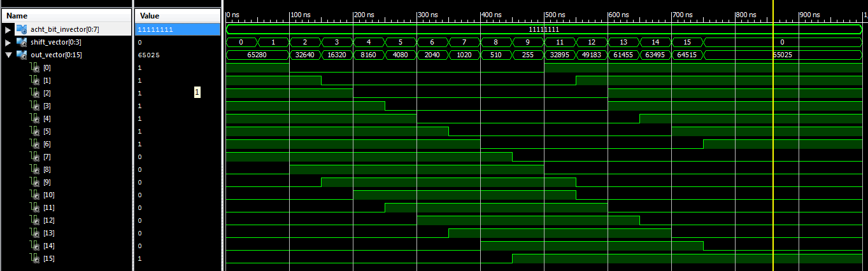The image size is (868, 271).
Task: Click the acht_bit_invector waveform value 11111111
Action: [x=544, y=30]
